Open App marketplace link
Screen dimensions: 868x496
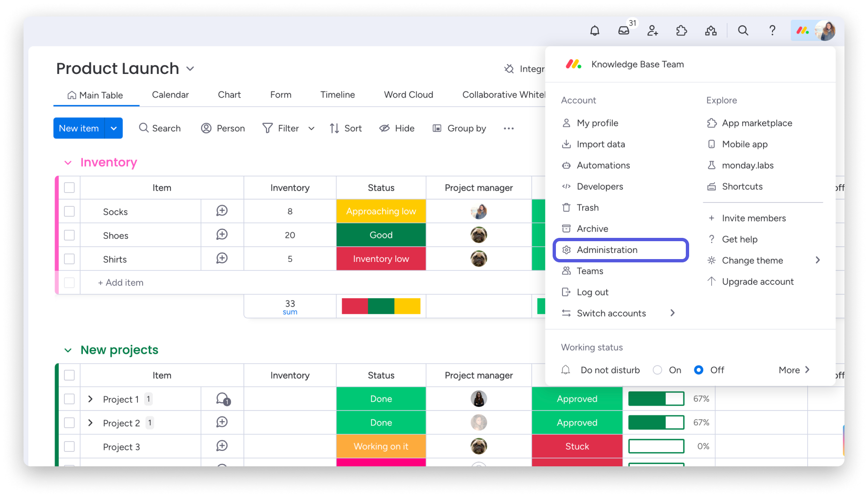(749, 123)
